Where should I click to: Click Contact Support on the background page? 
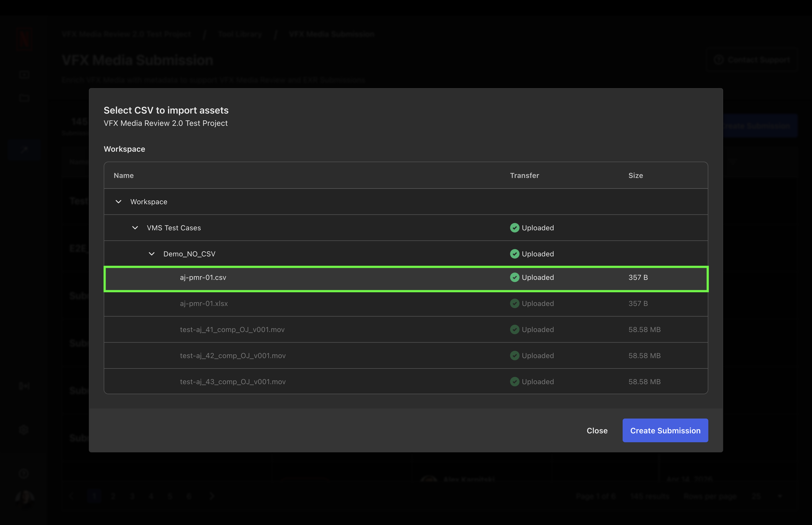point(752,60)
